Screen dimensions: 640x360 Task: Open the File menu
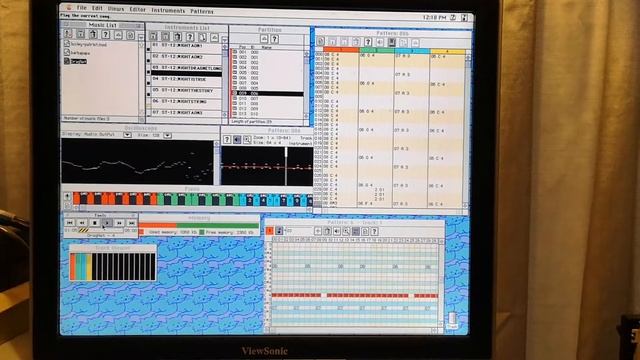click(82, 8)
